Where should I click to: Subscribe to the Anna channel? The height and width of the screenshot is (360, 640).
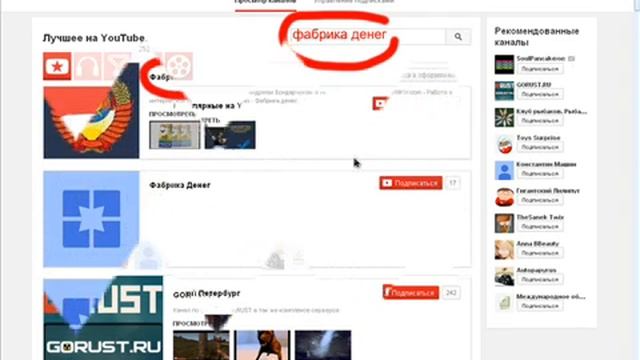point(540,253)
